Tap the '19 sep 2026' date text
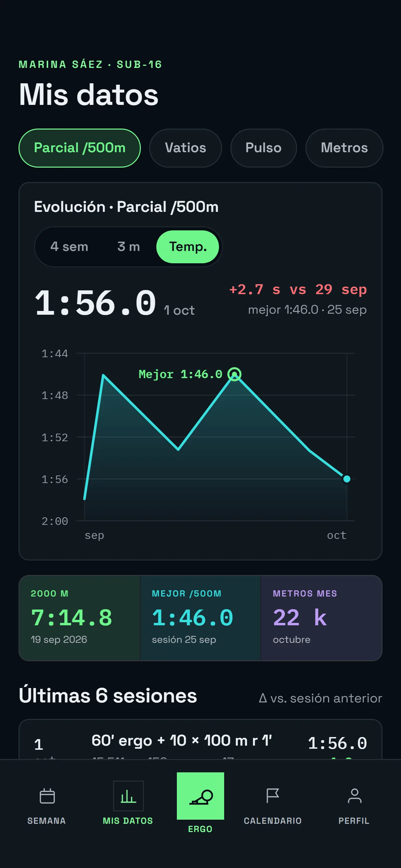This screenshot has width=401, height=868. coord(59,639)
